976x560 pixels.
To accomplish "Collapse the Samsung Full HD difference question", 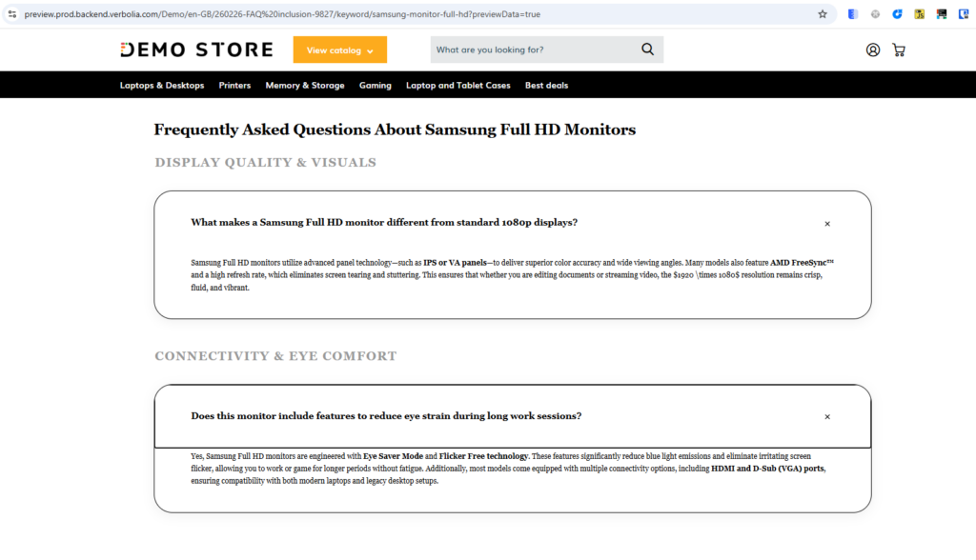I will click(827, 224).
